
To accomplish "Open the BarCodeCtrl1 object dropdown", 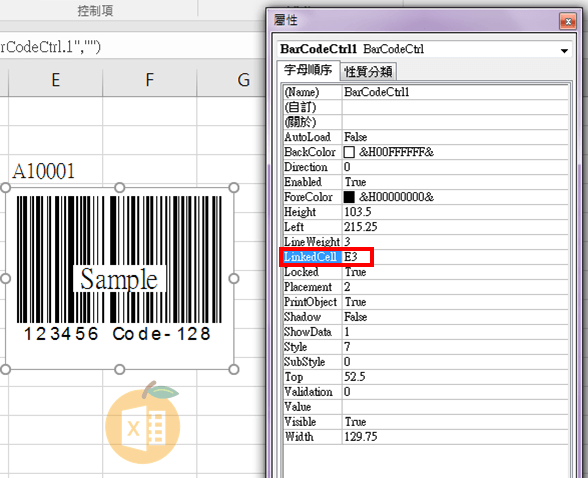I will click(x=564, y=50).
